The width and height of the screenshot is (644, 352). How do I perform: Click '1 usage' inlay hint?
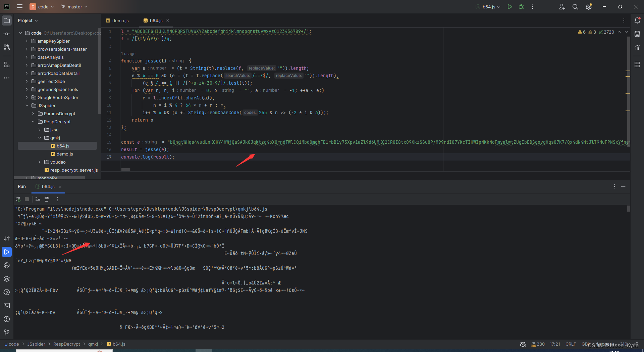click(128, 54)
